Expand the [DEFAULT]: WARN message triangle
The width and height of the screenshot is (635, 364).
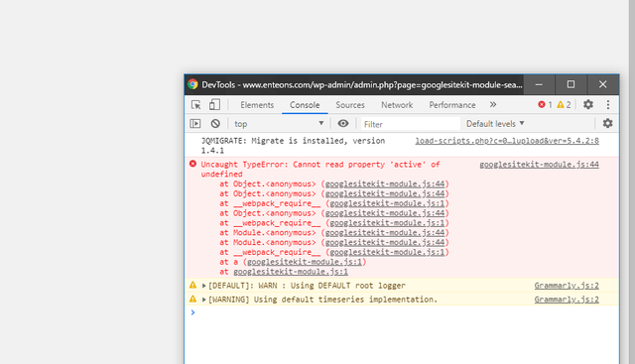click(204, 286)
